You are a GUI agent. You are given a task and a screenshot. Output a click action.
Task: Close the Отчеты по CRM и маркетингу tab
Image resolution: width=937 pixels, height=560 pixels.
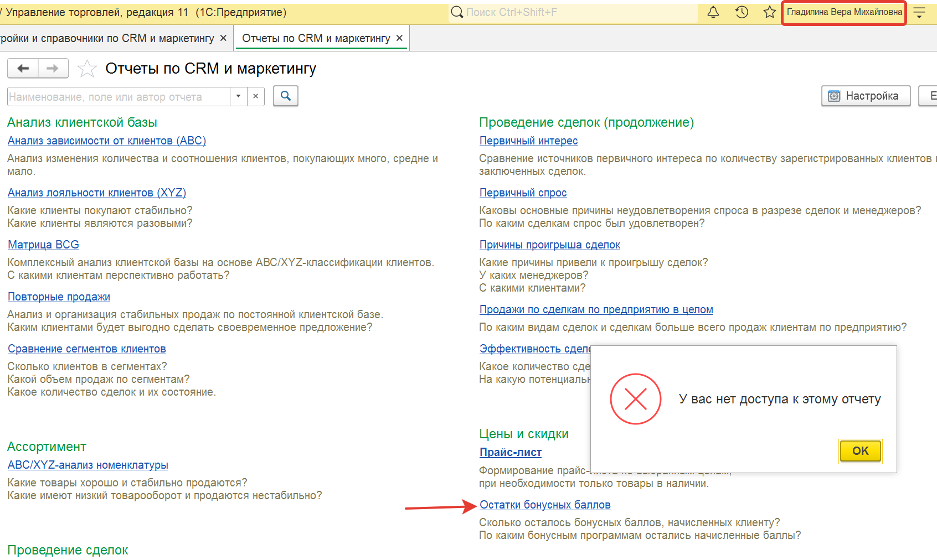399,38
